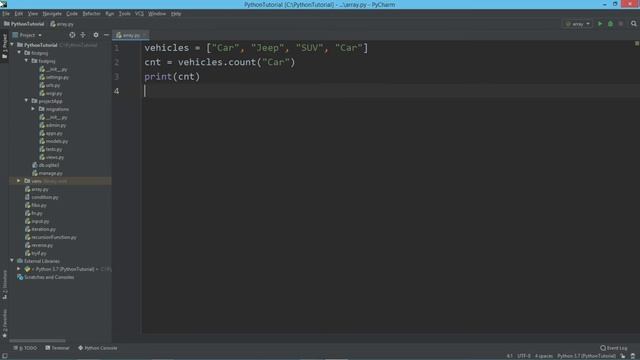Screen dimensions: 640x360
Task: Collapse the External Libraries node
Action: pyautogui.click(x=12, y=261)
